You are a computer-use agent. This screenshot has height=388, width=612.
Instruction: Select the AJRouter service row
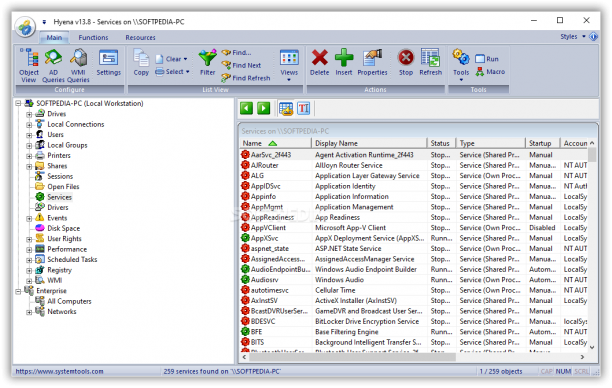413,165
